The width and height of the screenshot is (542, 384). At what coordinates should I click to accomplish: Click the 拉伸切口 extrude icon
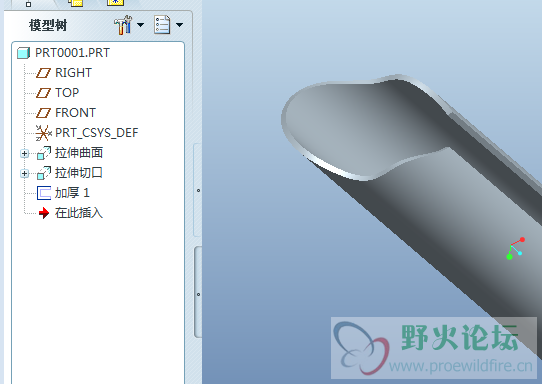pyautogui.click(x=44, y=173)
